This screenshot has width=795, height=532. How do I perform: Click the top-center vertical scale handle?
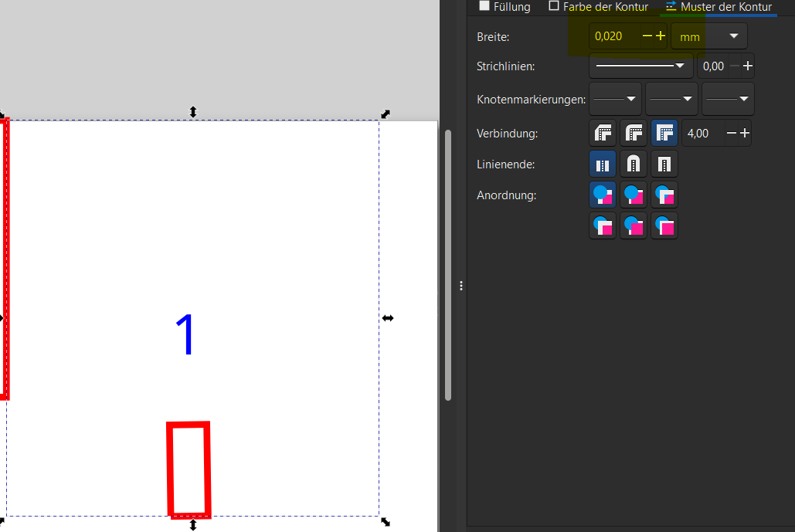[x=192, y=112]
